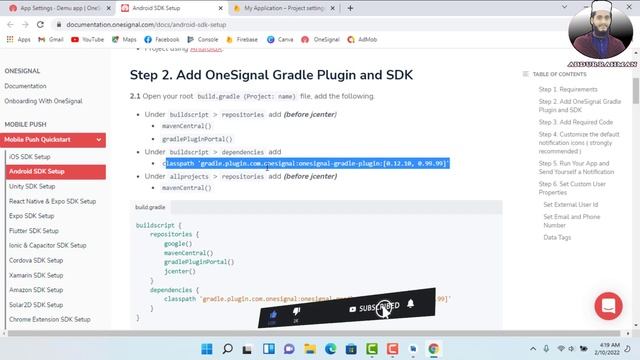Open the Gmail bookmark

(51, 40)
